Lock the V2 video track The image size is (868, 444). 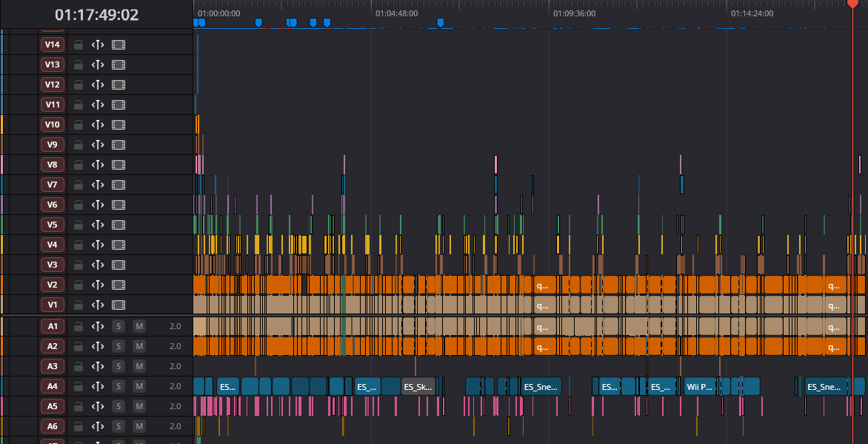(x=79, y=285)
